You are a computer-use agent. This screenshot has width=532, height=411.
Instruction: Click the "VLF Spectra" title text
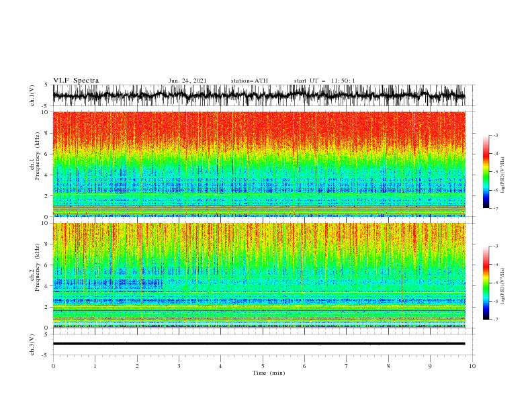pyautogui.click(x=76, y=81)
